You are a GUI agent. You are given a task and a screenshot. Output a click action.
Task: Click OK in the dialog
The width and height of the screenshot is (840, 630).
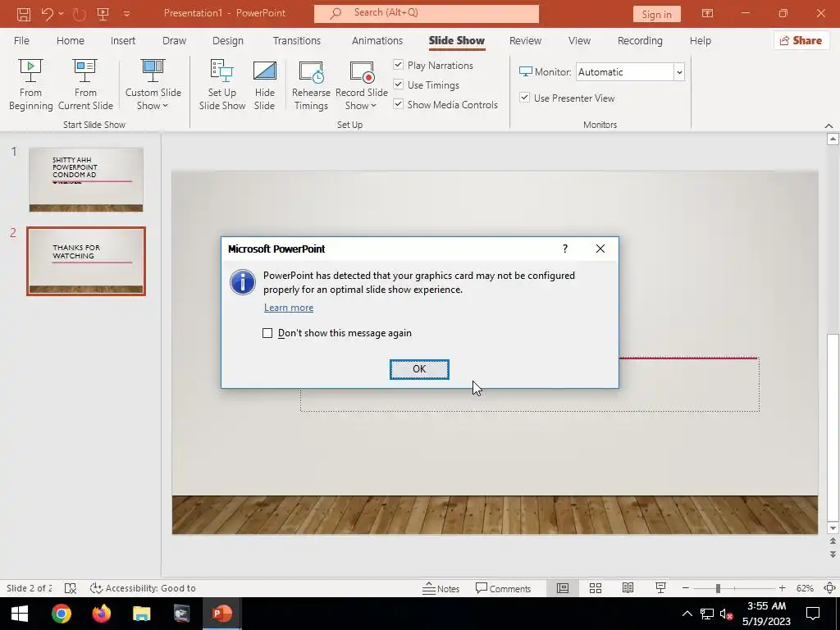tap(419, 369)
